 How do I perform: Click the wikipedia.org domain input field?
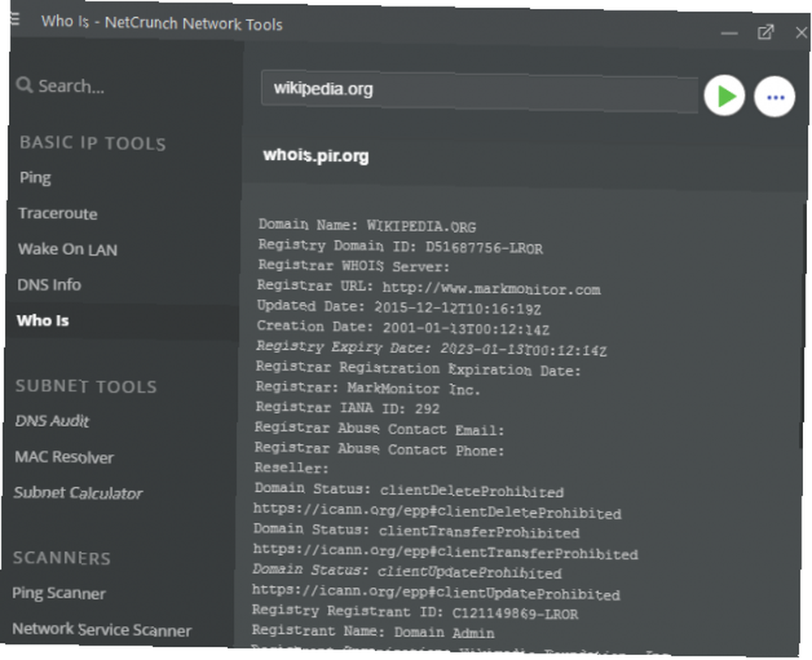(x=479, y=91)
